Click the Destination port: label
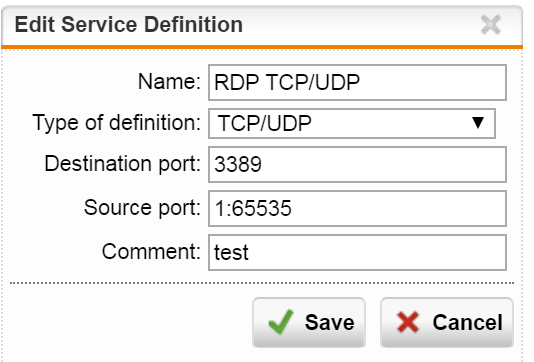This screenshot has height=362, width=534. [x=123, y=164]
